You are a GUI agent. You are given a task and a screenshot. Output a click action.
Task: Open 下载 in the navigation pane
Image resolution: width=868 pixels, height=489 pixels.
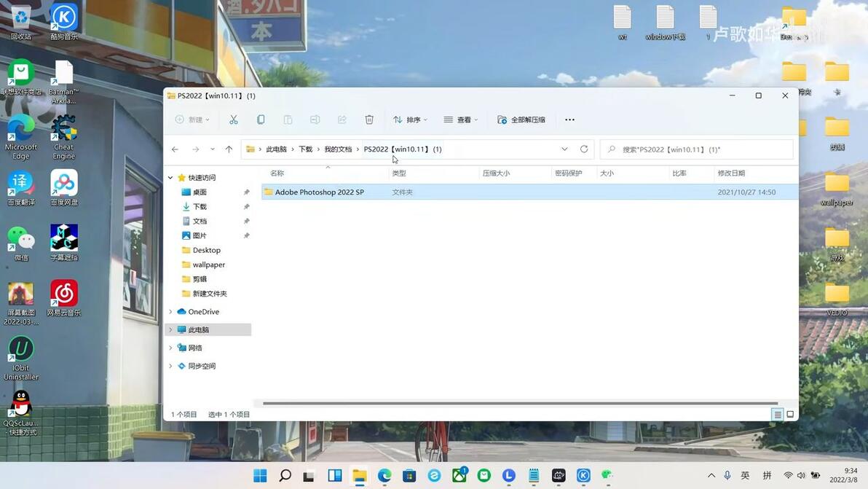point(200,206)
